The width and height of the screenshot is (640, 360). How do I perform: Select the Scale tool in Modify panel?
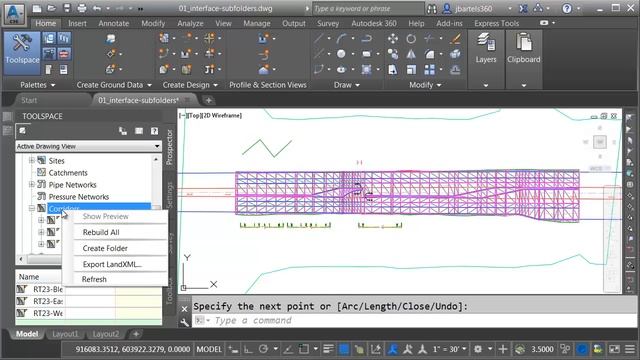pyautogui.click(x=411, y=70)
